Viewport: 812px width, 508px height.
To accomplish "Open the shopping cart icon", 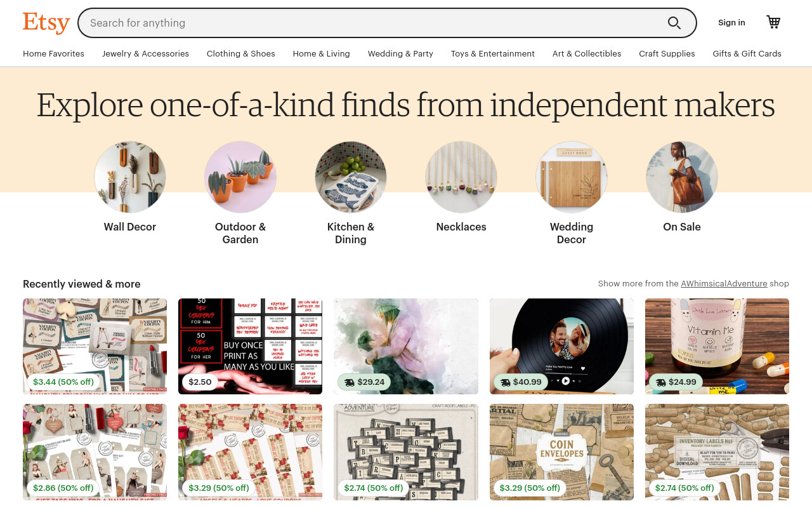I will pyautogui.click(x=773, y=22).
